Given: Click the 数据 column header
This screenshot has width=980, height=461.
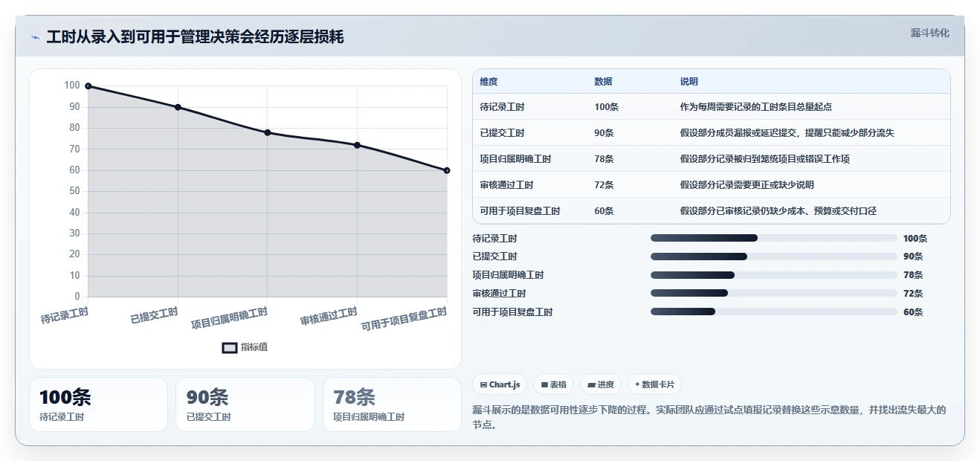Looking at the screenshot, I should [604, 82].
